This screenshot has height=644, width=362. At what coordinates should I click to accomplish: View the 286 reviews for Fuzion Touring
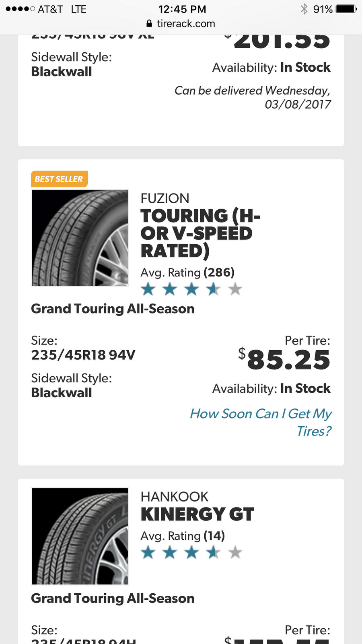point(219,272)
